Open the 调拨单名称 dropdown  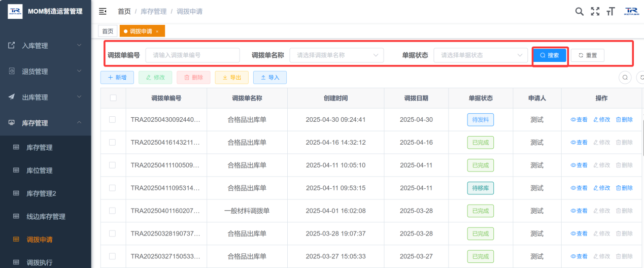pyautogui.click(x=336, y=55)
